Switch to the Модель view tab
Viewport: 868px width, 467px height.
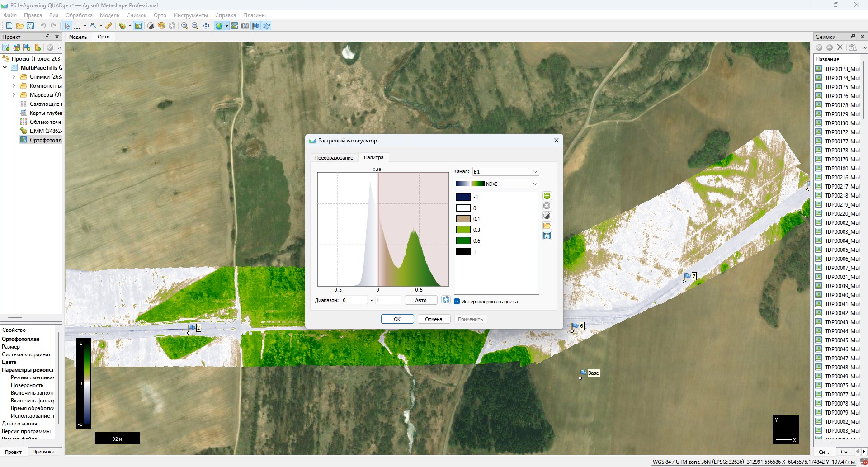tap(78, 37)
